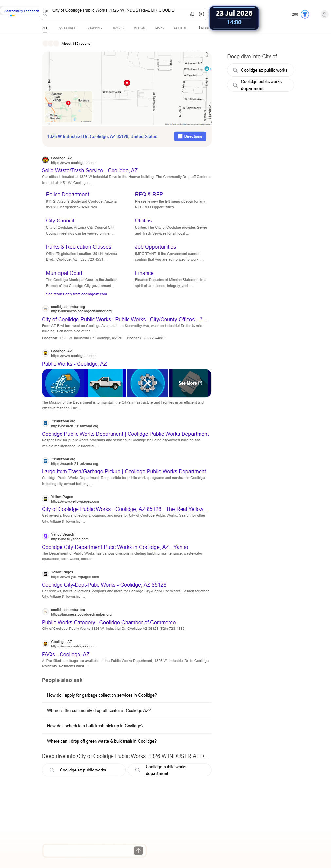
Task: Click the Yellow Pages favicon above Coolidge City-Dept-Pubc Works
Action: (45, 574)
